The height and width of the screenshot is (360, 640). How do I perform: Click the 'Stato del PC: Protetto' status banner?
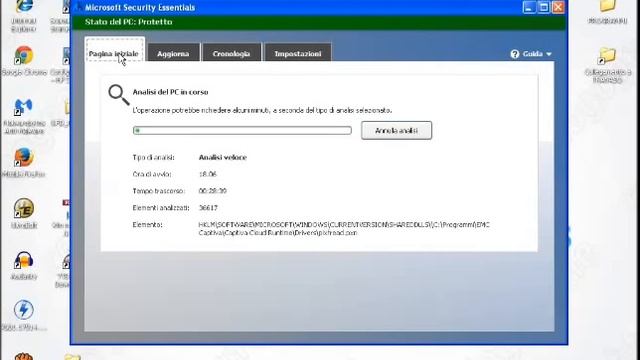pos(319,22)
